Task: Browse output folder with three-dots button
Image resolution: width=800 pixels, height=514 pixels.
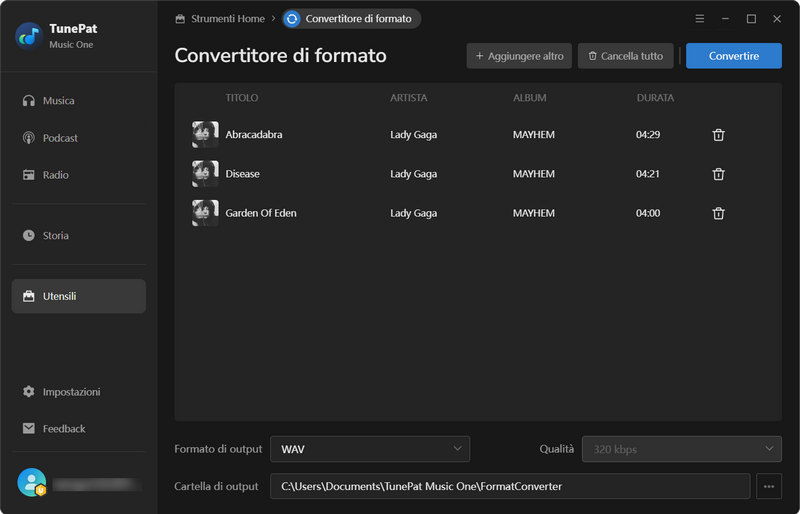Action: pyautogui.click(x=769, y=486)
